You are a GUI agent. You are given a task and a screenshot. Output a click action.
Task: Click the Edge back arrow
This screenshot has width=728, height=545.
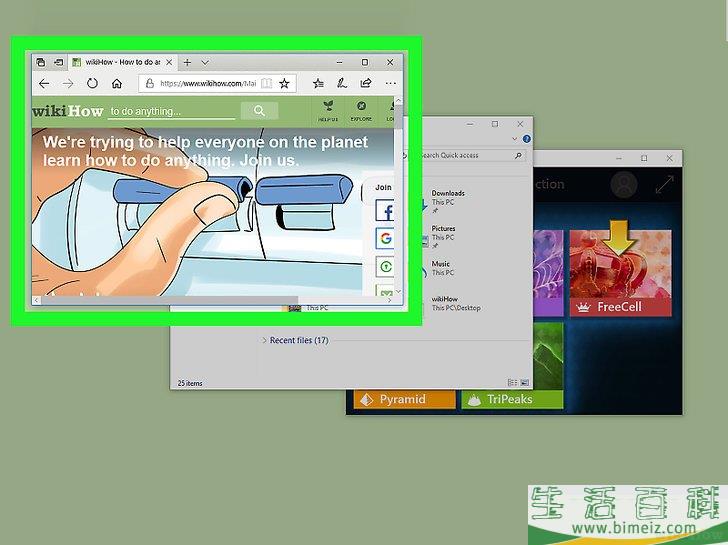click(x=44, y=84)
